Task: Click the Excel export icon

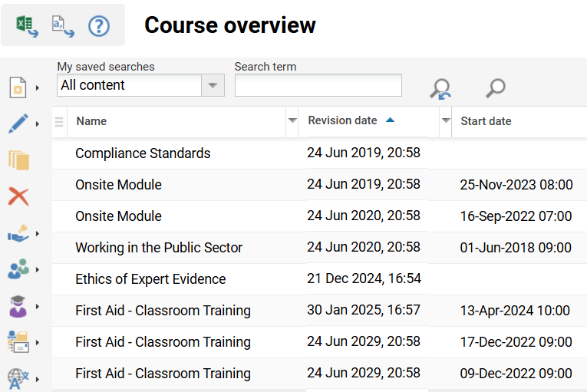Action: tap(27, 26)
